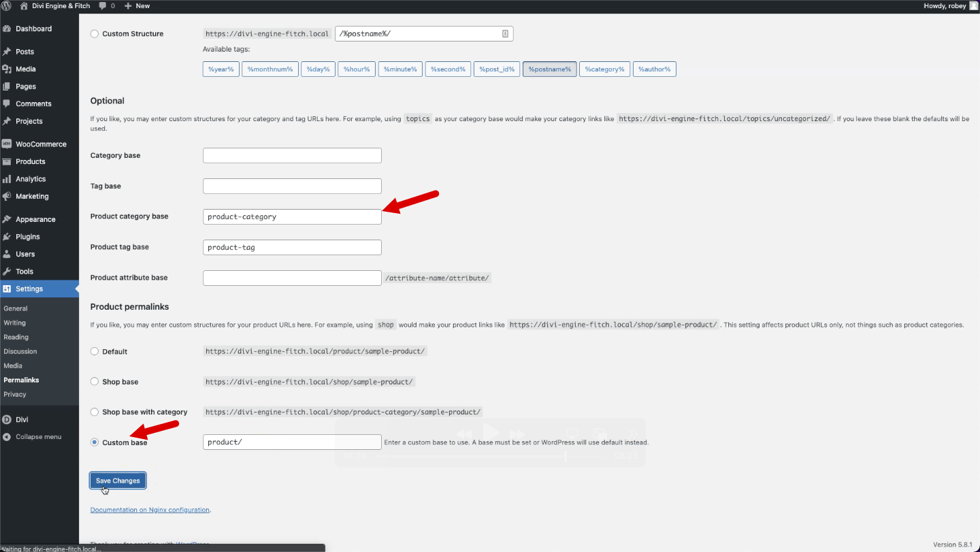980x552 pixels.
Task: Click the WordPress logo in admin bar
Action: pyautogui.click(x=7, y=5)
